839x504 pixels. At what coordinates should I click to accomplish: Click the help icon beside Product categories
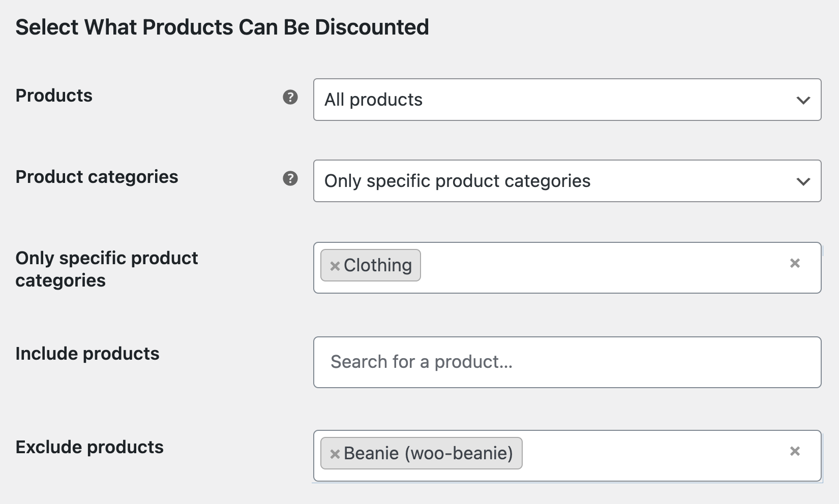coord(289,179)
